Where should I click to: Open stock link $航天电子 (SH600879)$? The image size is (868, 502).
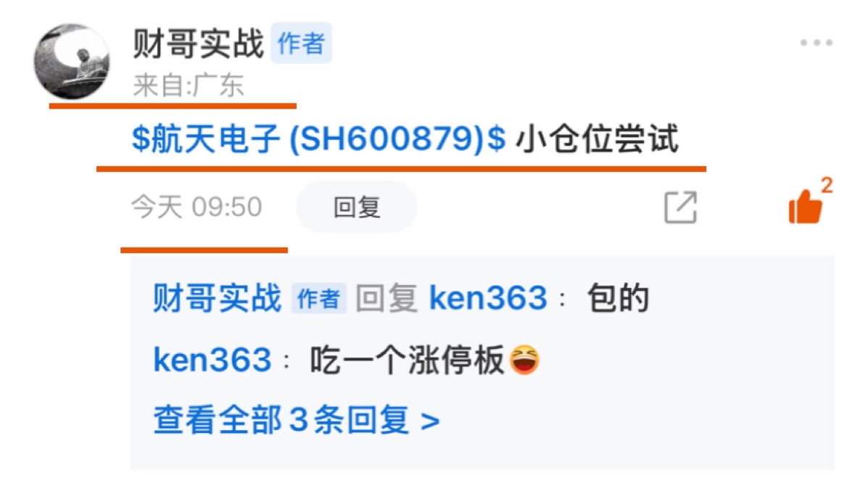(318, 139)
